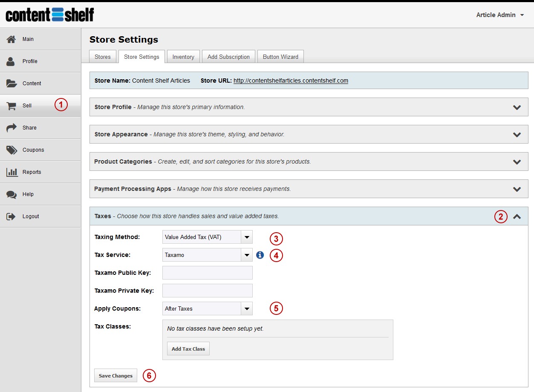Open the Tax Service dropdown
Viewport: 534px width, 392px height.
click(x=208, y=255)
